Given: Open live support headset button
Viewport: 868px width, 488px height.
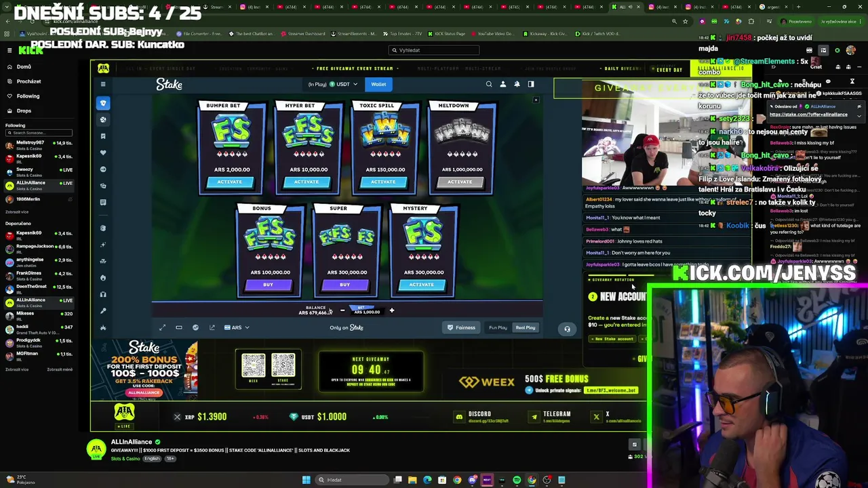Looking at the screenshot, I should point(568,329).
